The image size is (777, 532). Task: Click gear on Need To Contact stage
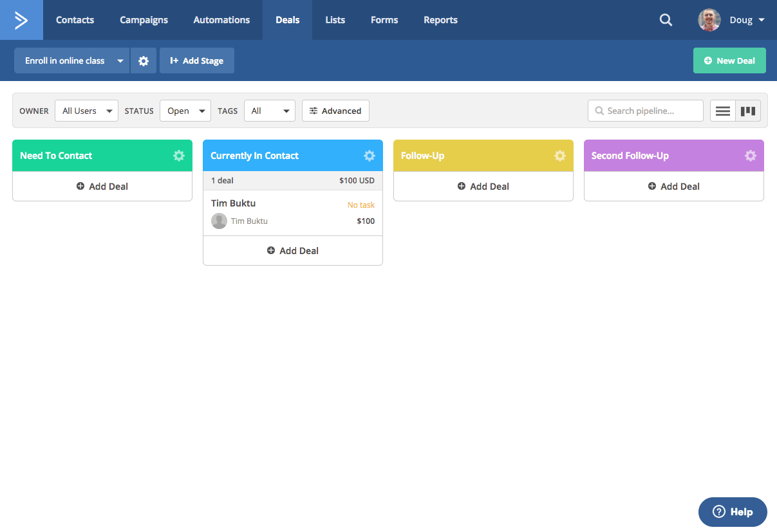pos(179,156)
